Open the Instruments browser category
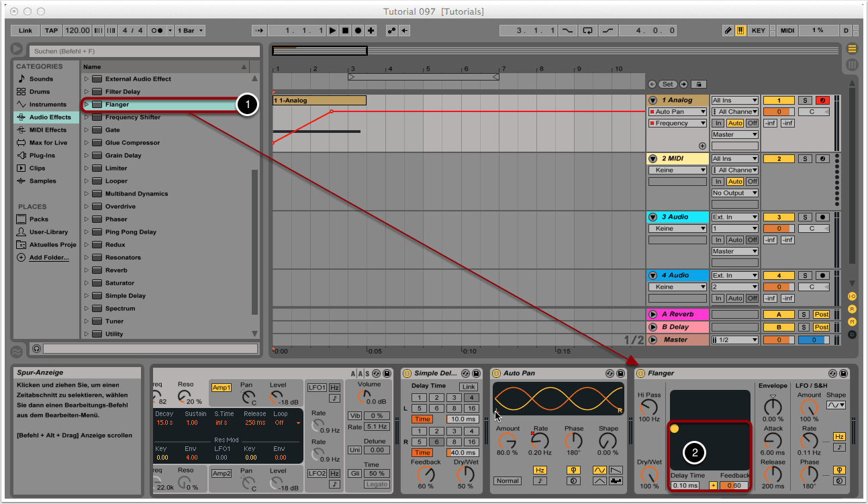868x504 pixels. 47,105
